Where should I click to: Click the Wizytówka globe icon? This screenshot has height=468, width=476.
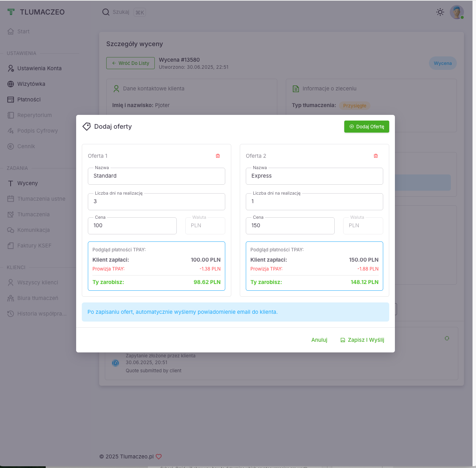11,84
